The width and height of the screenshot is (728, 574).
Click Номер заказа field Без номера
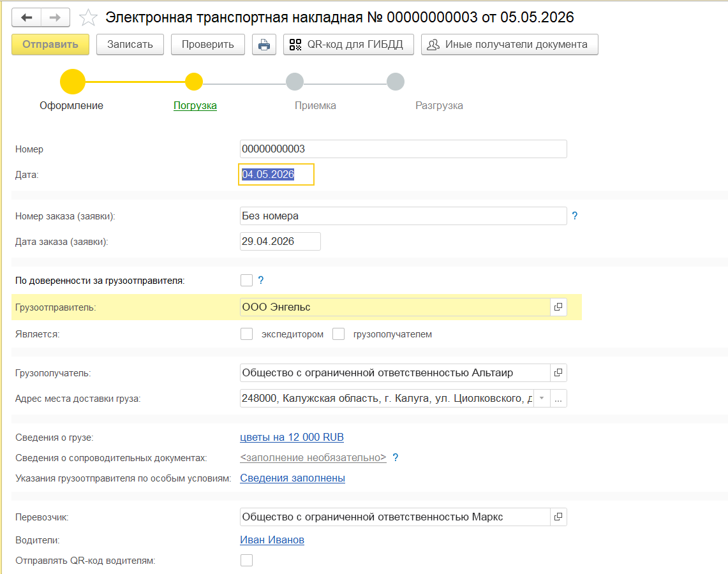(x=403, y=216)
